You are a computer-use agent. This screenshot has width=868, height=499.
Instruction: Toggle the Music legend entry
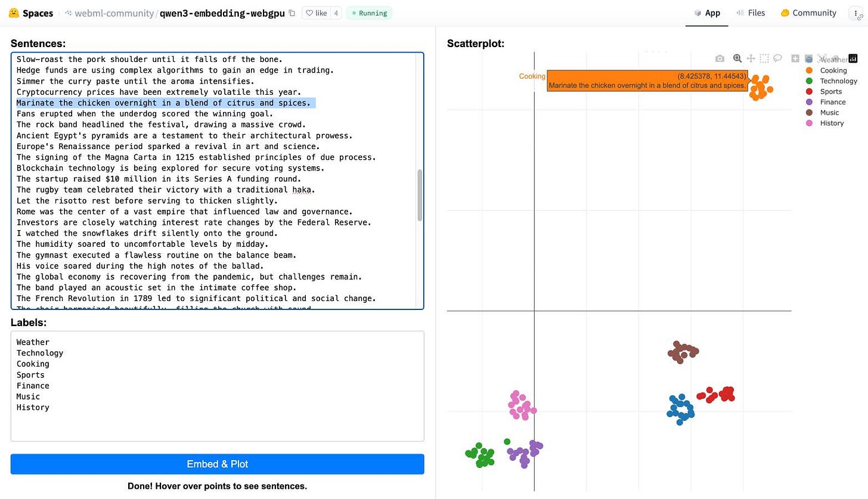click(829, 112)
